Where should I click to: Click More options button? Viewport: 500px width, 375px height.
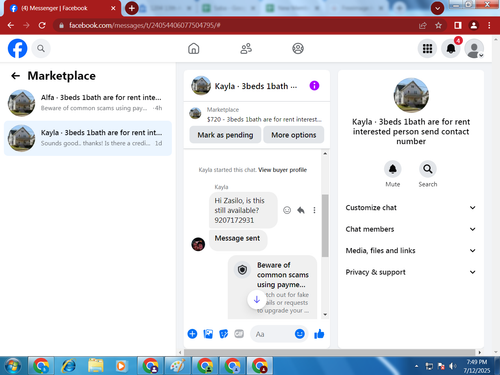pyautogui.click(x=294, y=135)
